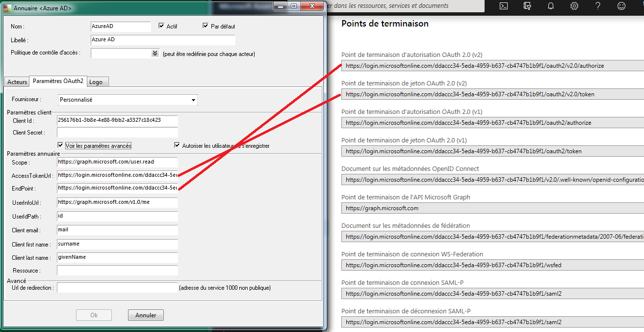This screenshot has width=644, height=332.
Task: Select the OAuth 2.0 (v1) token endpoint URL
Action: [x=492, y=151]
